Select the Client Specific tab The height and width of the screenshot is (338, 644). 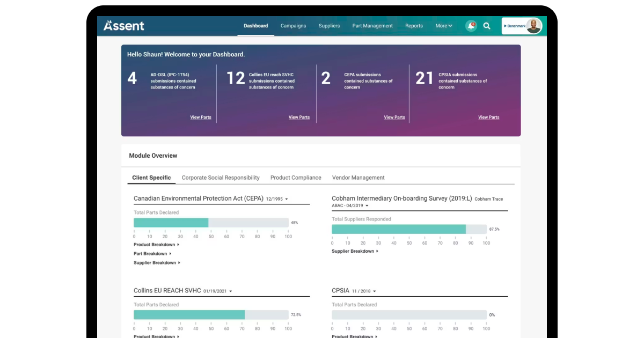coord(151,178)
